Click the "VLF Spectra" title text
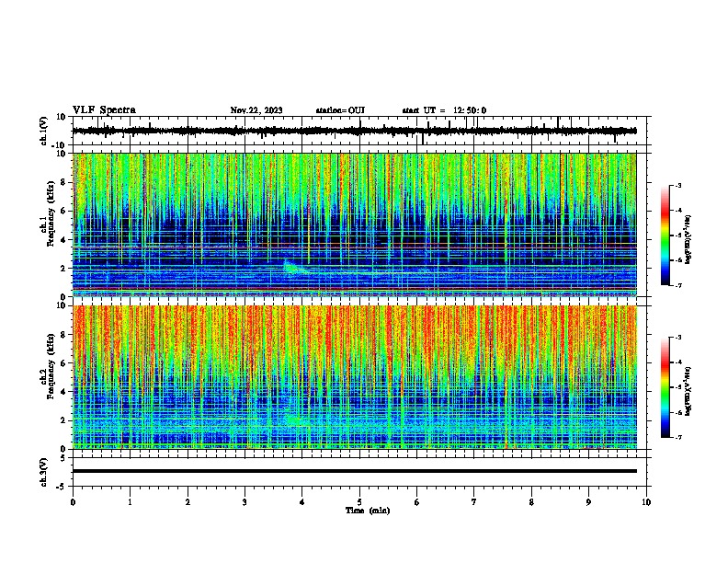Image resolution: width=728 pixels, height=563 pixels. (104, 110)
